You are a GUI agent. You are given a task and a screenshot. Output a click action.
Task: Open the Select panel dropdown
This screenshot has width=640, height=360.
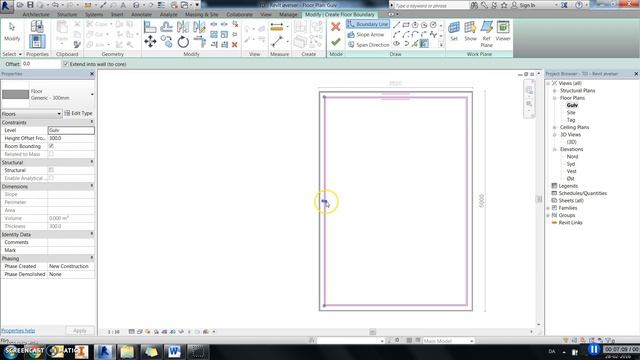point(12,54)
